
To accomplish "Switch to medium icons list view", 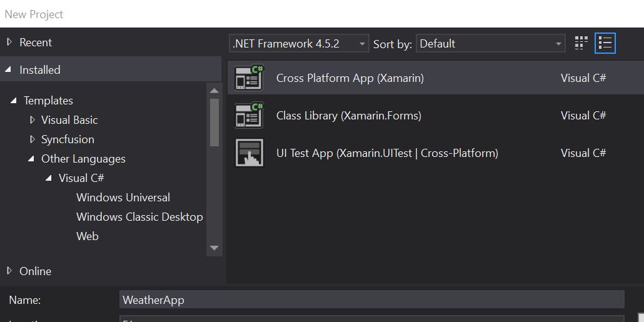I will (x=605, y=43).
